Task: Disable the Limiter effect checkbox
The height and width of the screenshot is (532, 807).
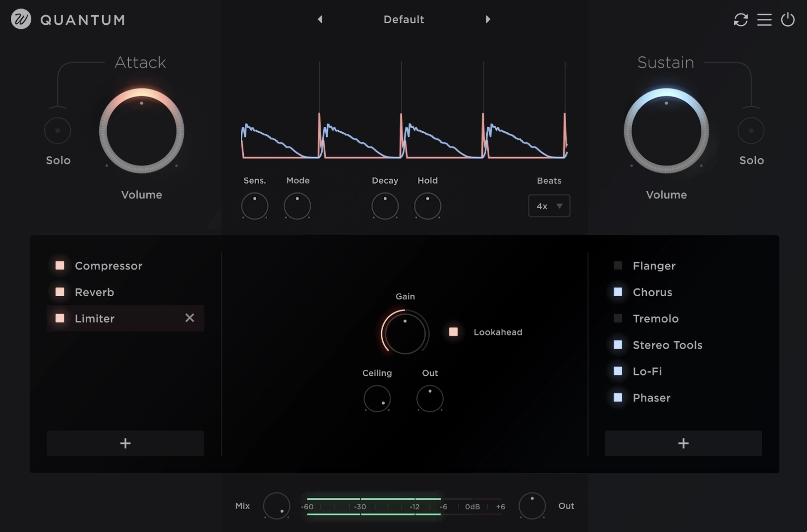Action: click(x=60, y=318)
